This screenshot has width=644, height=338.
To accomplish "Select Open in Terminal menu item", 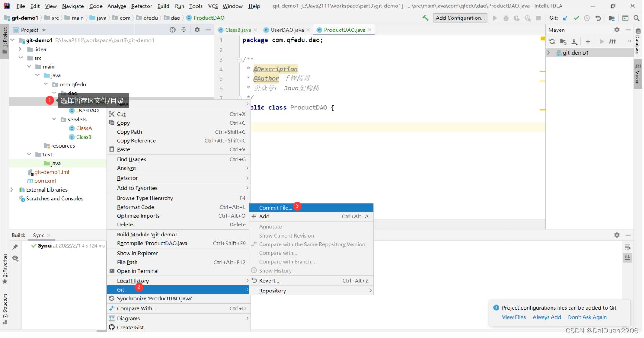I will pos(178,271).
